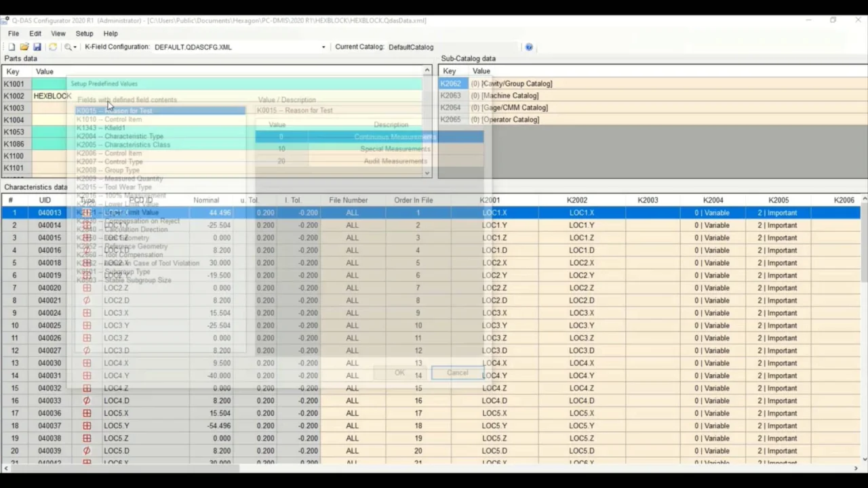Viewport: 868px width, 488px height.
Task: Click the diameter icon in the LOC4.D row
Action: pyautogui.click(x=86, y=401)
